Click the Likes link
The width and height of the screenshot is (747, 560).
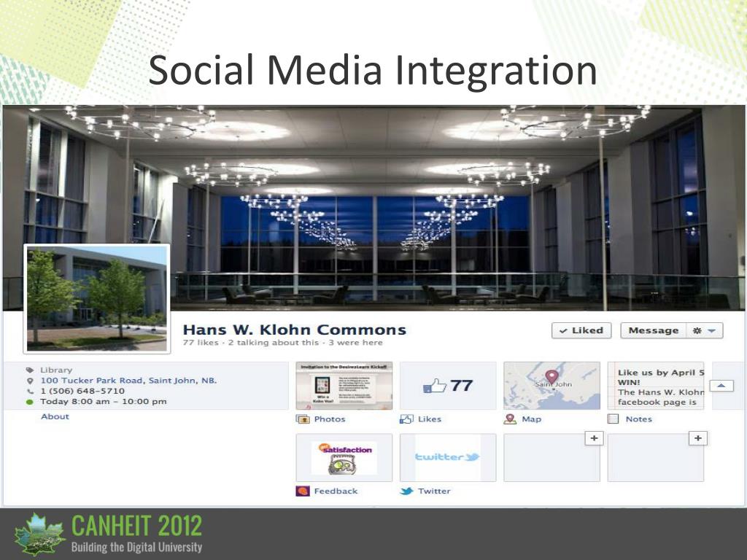(430, 419)
